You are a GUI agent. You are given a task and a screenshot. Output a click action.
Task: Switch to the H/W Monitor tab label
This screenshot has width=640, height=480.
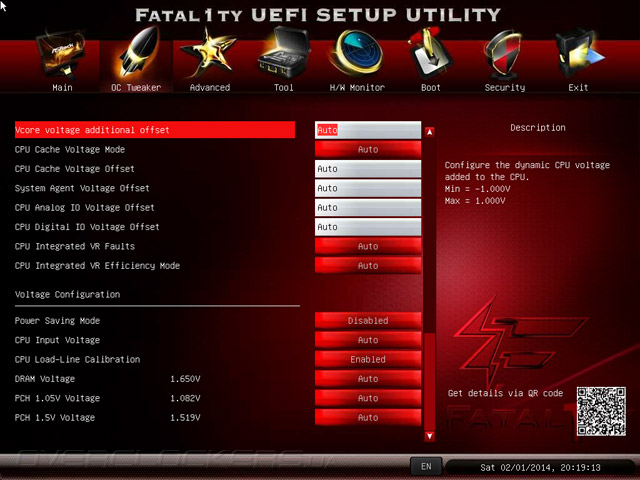point(357,87)
